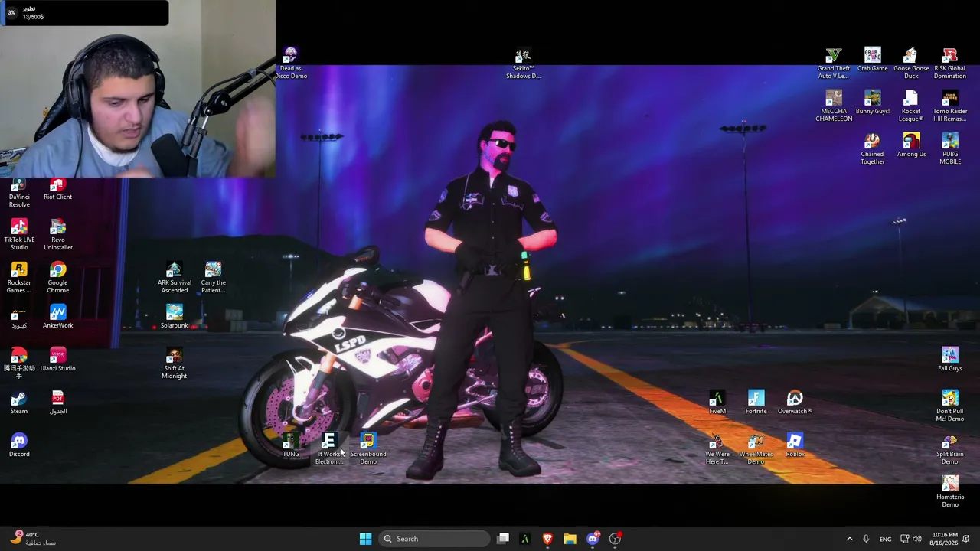
Task: Click the Discord desktop shortcut
Action: click(19, 445)
